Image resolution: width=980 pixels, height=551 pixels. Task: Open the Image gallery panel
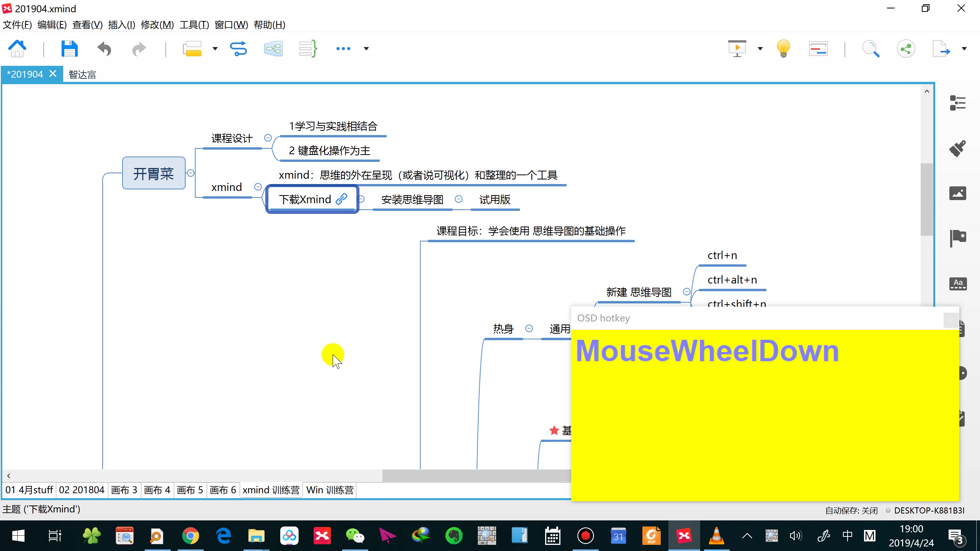[958, 193]
